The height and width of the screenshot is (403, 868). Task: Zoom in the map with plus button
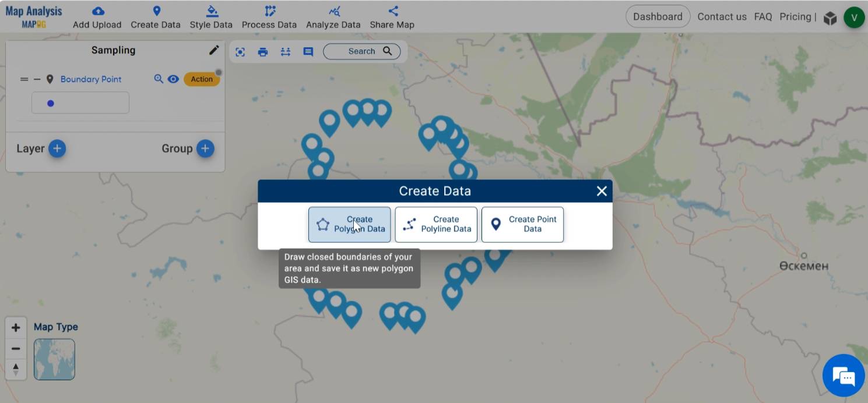click(16, 328)
